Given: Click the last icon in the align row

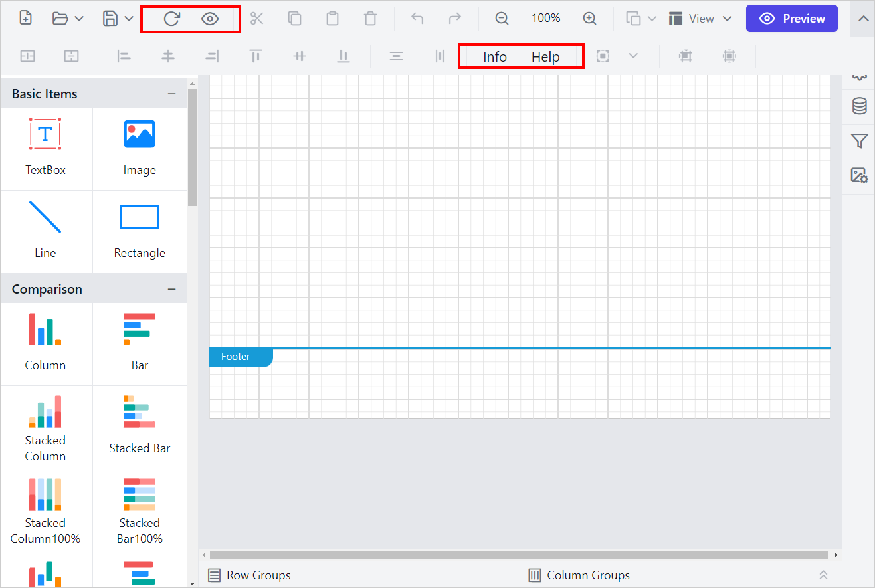Looking at the screenshot, I should (729, 56).
